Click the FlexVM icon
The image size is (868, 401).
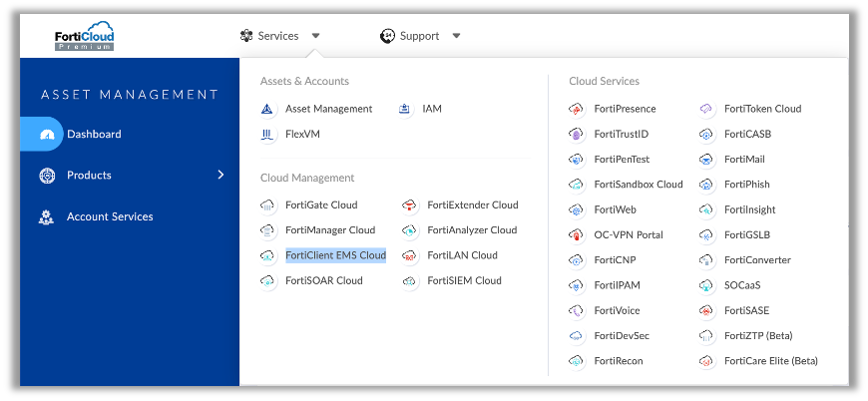click(267, 135)
